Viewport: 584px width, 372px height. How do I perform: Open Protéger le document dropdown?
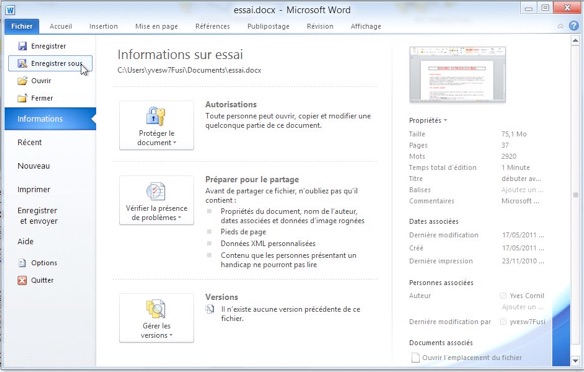(x=156, y=125)
